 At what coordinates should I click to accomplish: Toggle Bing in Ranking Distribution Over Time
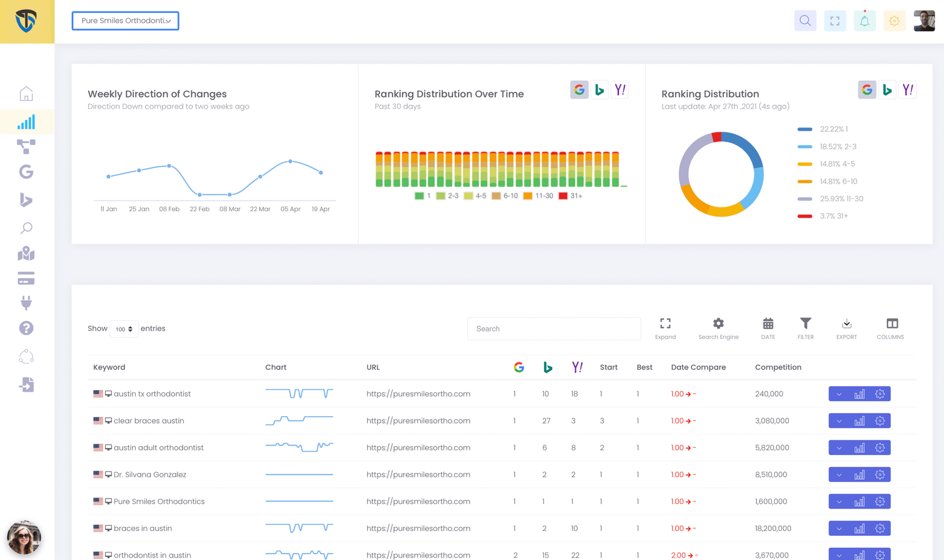point(599,90)
